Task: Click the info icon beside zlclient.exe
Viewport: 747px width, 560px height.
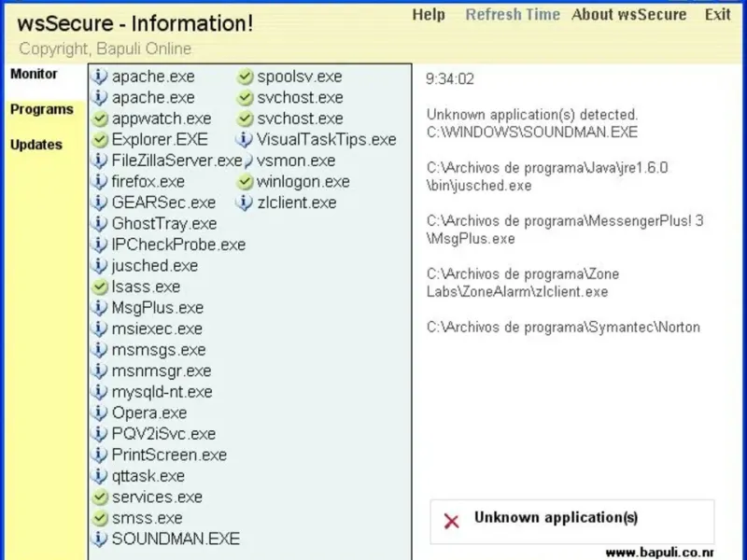Action: [x=245, y=203]
